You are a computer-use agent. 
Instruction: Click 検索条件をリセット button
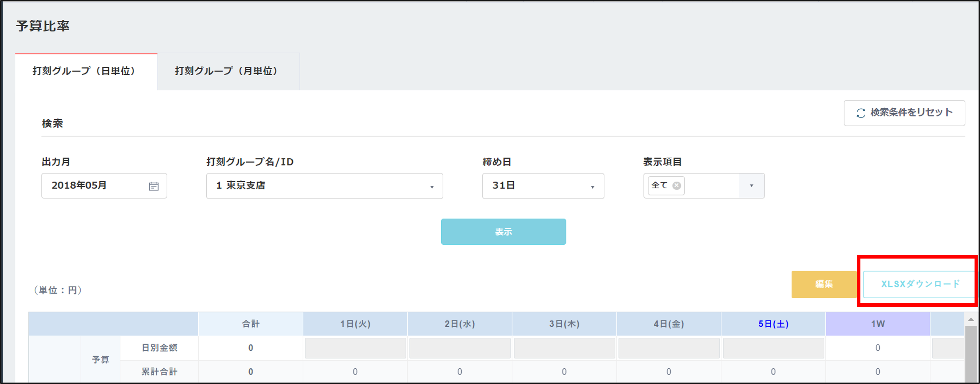904,113
